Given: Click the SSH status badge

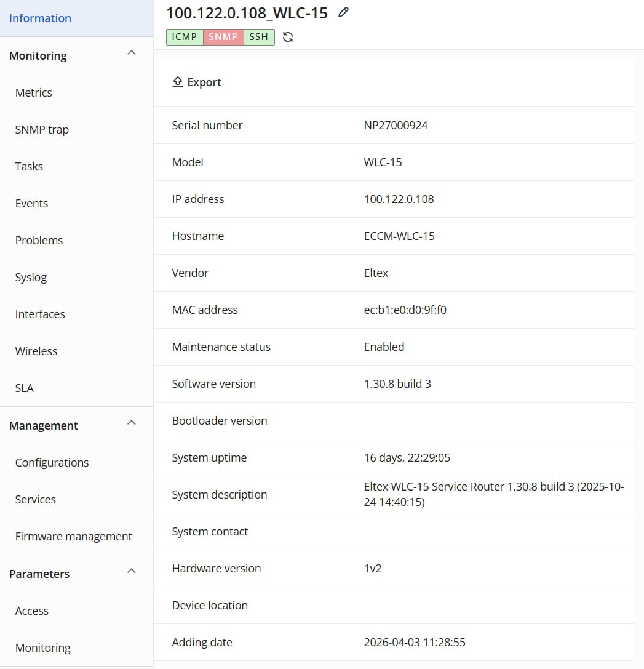Looking at the screenshot, I should point(259,37).
